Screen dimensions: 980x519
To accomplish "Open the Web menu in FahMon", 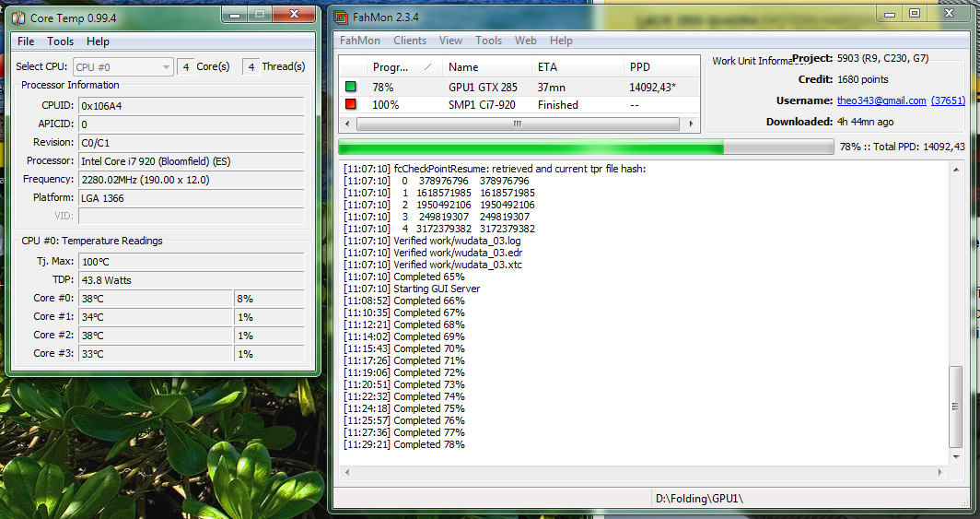I will pyautogui.click(x=526, y=40).
